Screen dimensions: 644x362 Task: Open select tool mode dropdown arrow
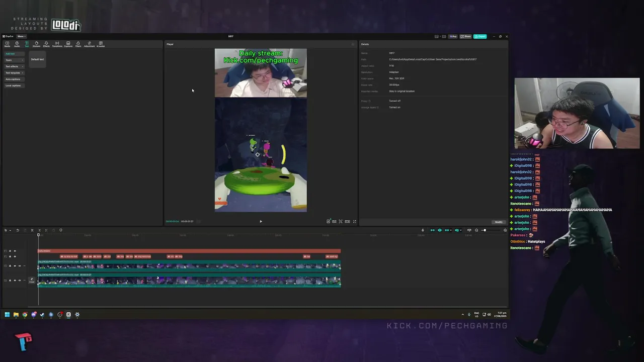[10, 230]
